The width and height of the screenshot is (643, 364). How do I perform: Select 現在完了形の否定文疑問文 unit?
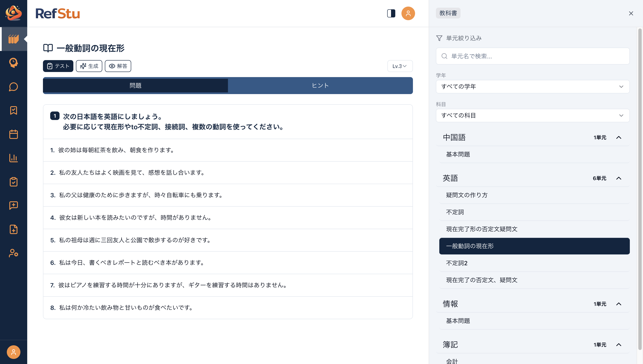click(534, 229)
